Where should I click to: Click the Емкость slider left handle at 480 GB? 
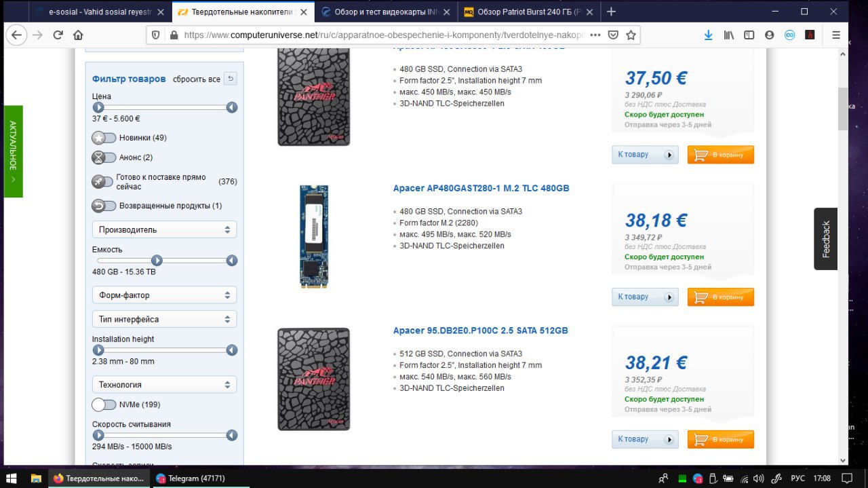(x=157, y=261)
